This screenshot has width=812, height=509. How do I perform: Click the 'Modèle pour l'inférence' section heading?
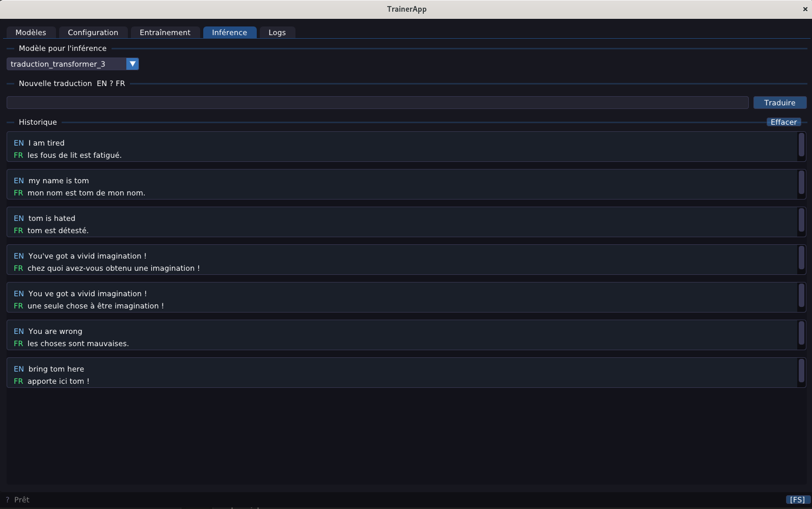[x=63, y=48]
